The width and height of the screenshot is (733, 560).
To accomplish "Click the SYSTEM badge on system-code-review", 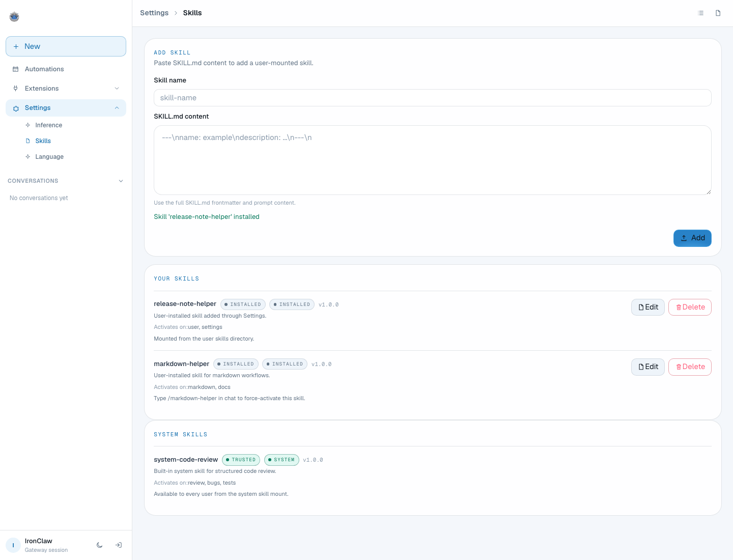I will [x=281, y=460].
